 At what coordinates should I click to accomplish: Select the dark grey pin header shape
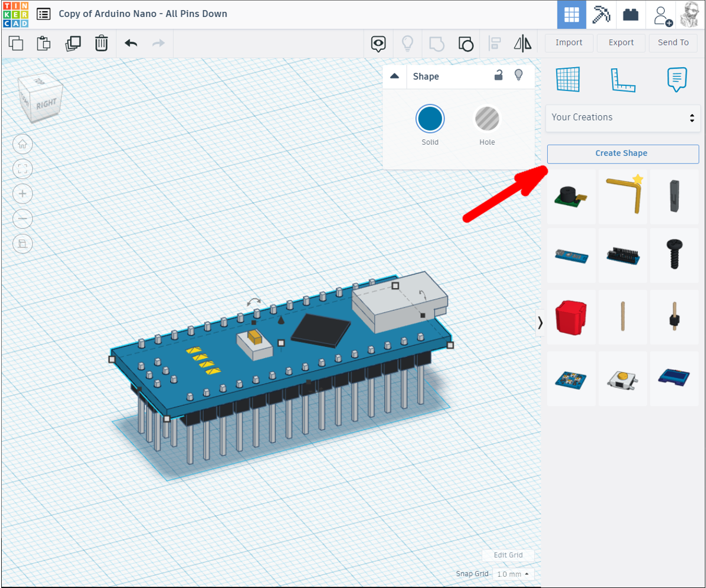[675, 197]
